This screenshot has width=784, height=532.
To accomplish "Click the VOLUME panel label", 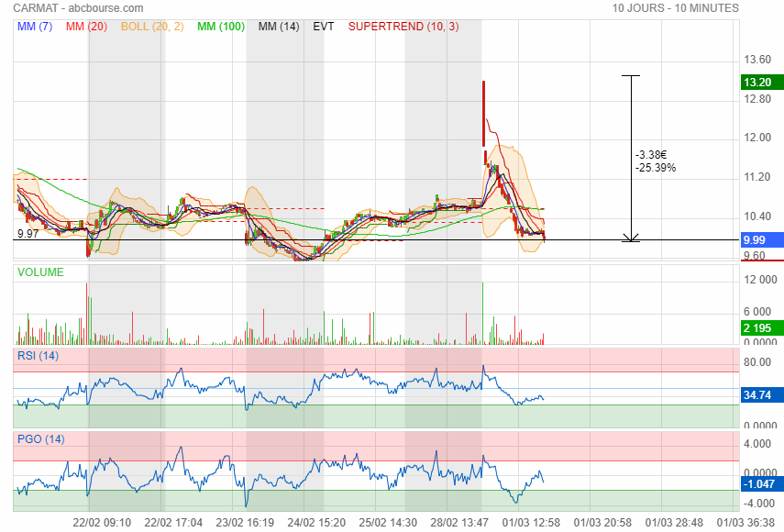I will 40,272.
